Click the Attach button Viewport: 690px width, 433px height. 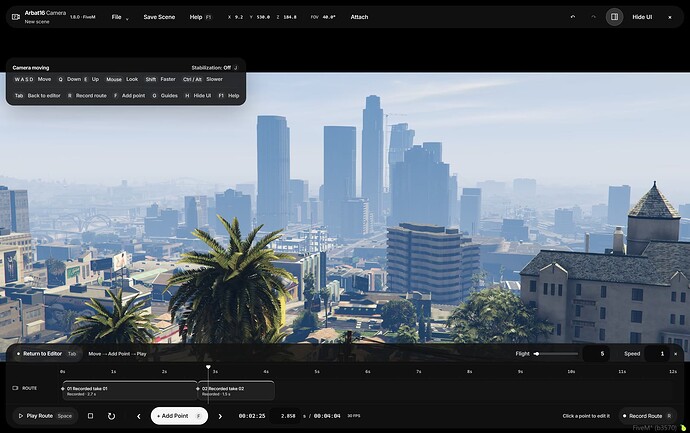(359, 17)
